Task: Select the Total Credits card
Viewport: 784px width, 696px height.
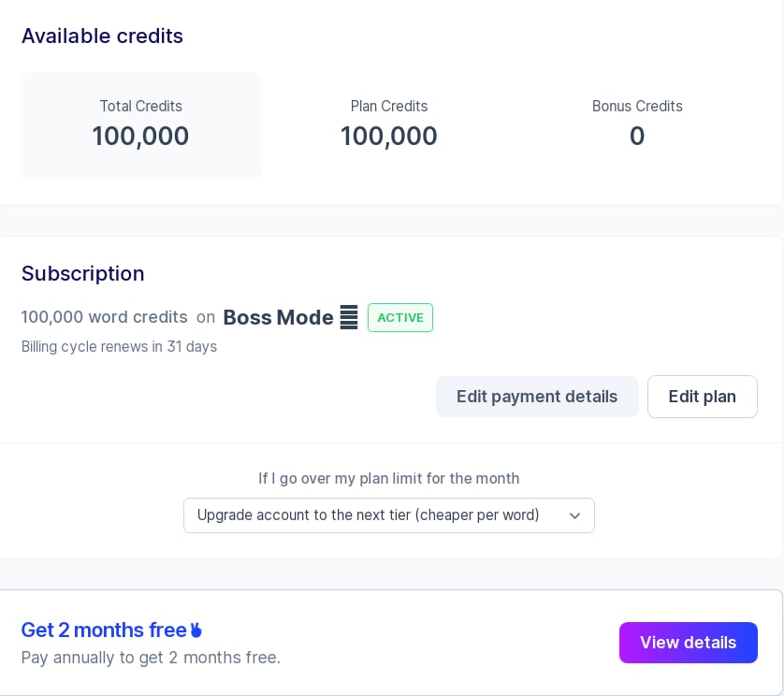Action: click(140, 125)
